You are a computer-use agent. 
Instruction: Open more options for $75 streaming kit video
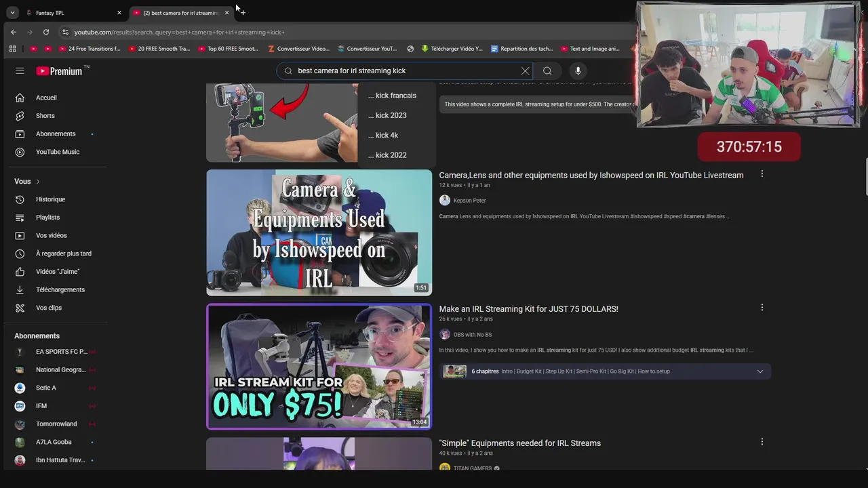[x=762, y=308]
